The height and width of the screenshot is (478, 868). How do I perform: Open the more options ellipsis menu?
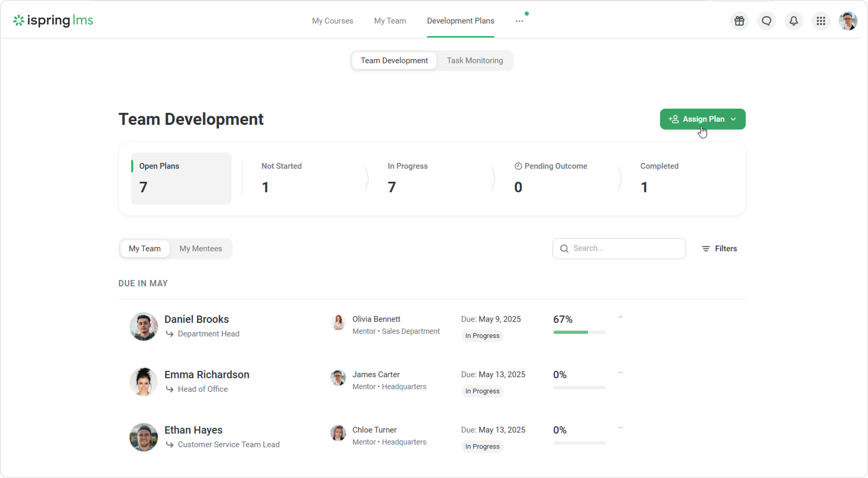tap(519, 21)
